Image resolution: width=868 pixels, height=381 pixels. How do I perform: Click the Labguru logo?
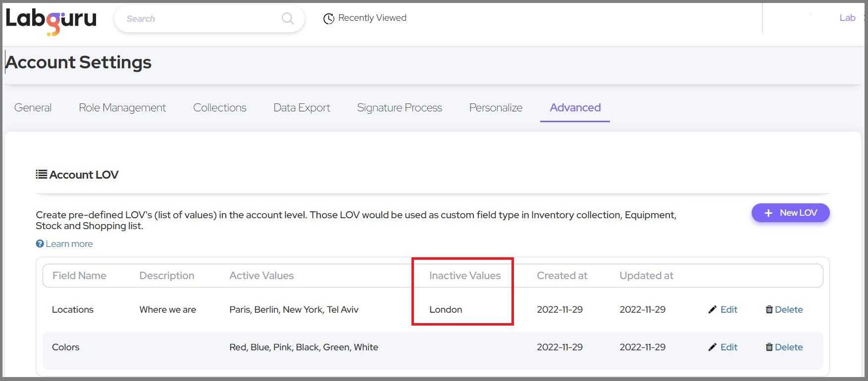point(51,20)
